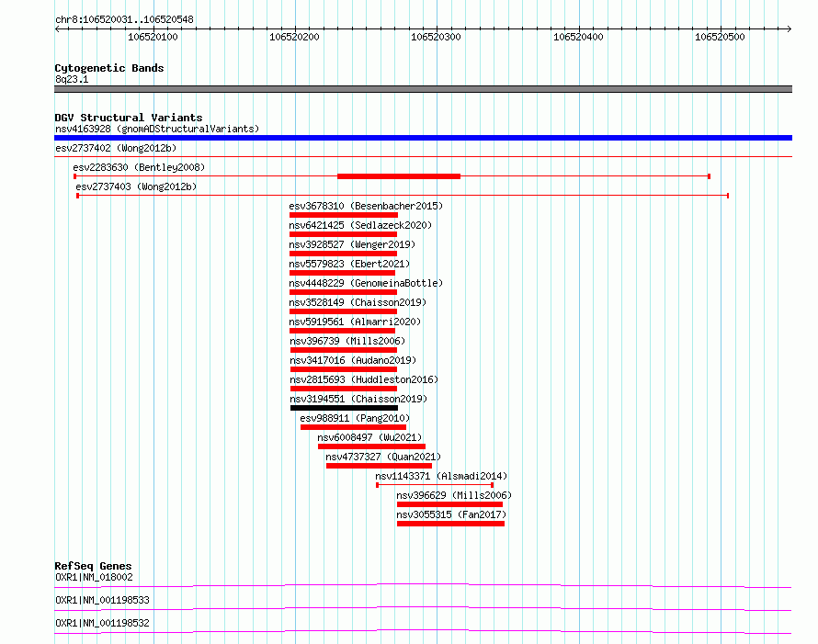Select the red bar under esv3678310
The image size is (818, 644).
343,215
